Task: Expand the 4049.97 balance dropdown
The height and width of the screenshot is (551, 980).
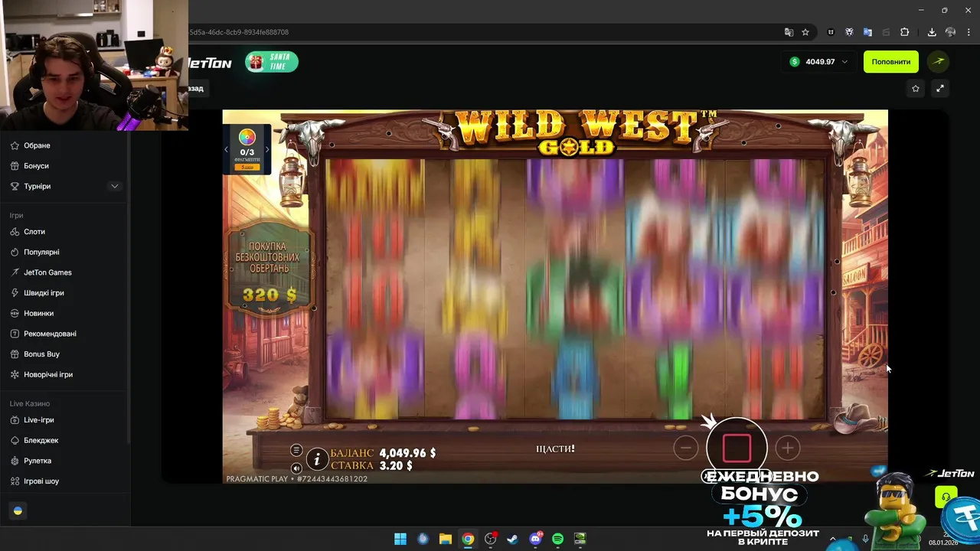Action: click(x=844, y=62)
